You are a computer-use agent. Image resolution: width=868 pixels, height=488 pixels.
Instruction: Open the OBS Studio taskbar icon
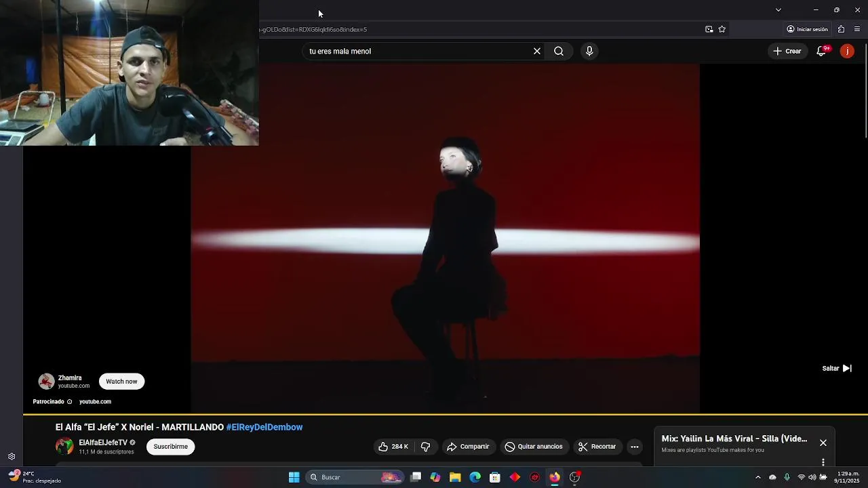(x=574, y=477)
